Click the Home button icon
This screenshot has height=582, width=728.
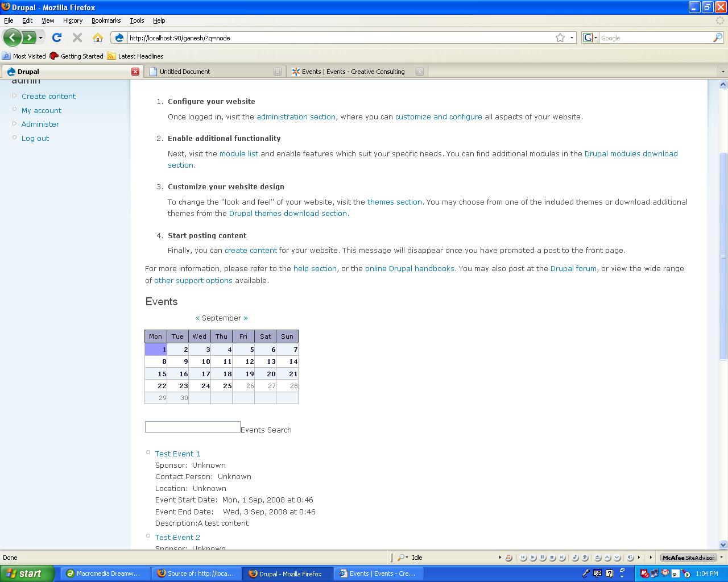pyautogui.click(x=98, y=38)
